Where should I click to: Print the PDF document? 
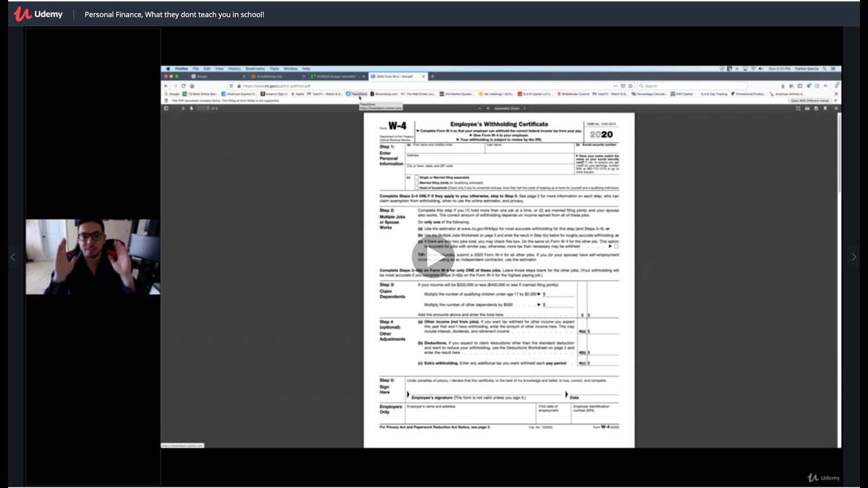(807, 108)
